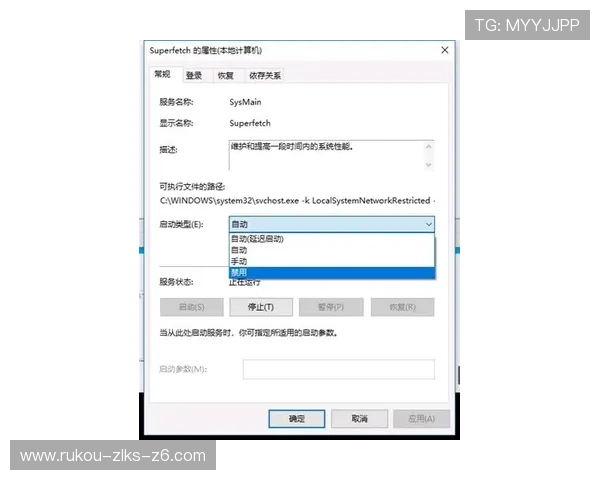Select 手动 startup type option
Viewport: 600px width, 480px height.
[x=332, y=261]
